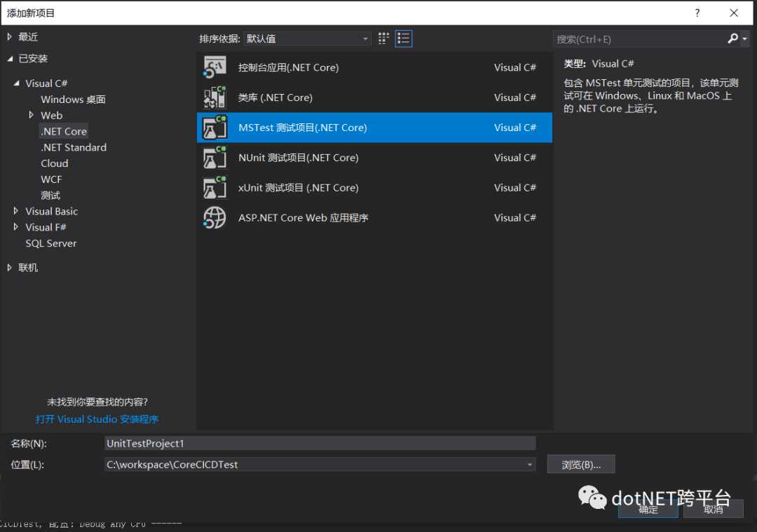Image resolution: width=757 pixels, height=532 pixels.
Task: Select the 测试 category
Action: 50,195
